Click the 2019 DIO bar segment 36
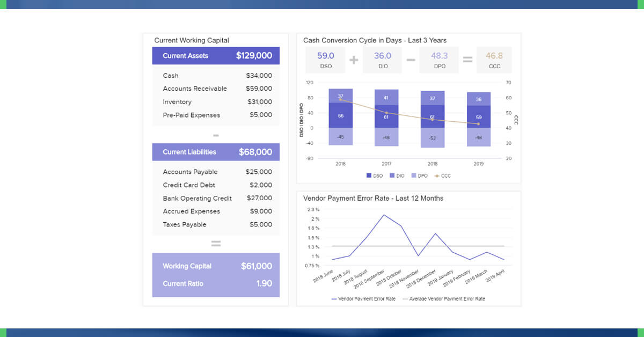This screenshot has width=644, height=337. [x=479, y=99]
